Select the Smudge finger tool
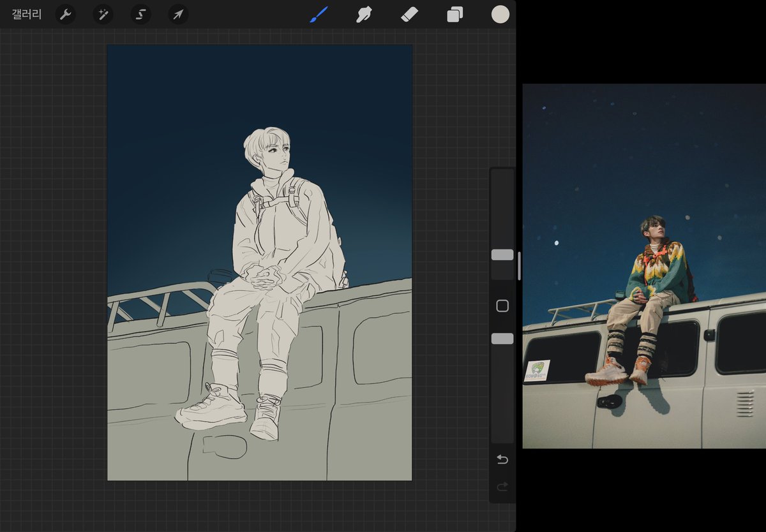The width and height of the screenshot is (766, 532). (x=364, y=14)
